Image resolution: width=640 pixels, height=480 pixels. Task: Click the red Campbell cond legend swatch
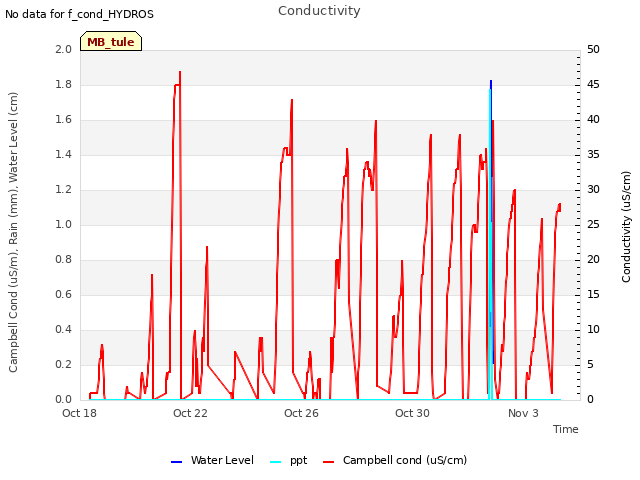[x=328, y=462]
